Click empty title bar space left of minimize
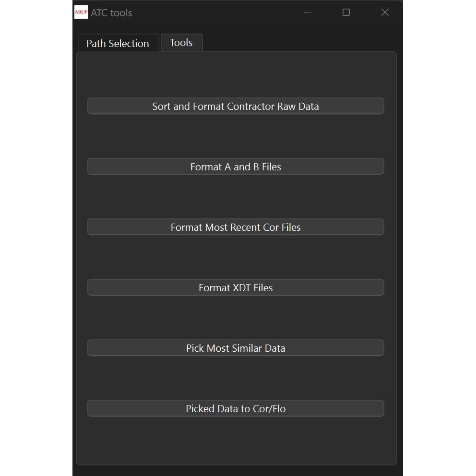476x476 pixels. coord(216,12)
